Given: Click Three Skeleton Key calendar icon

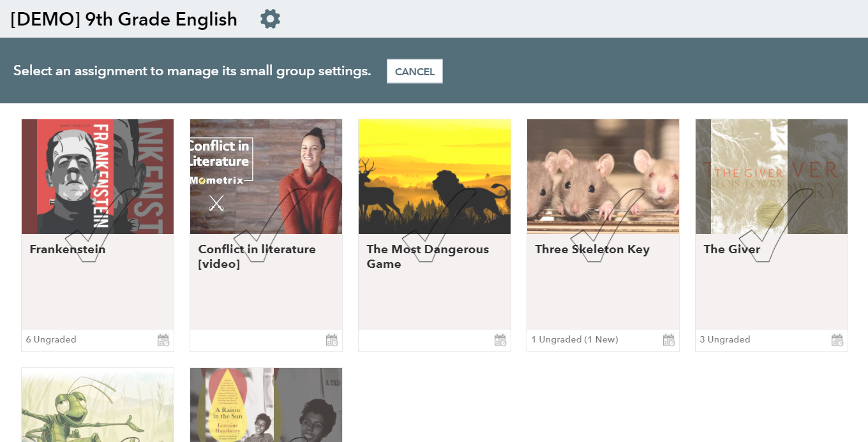Looking at the screenshot, I should [669, 340].
